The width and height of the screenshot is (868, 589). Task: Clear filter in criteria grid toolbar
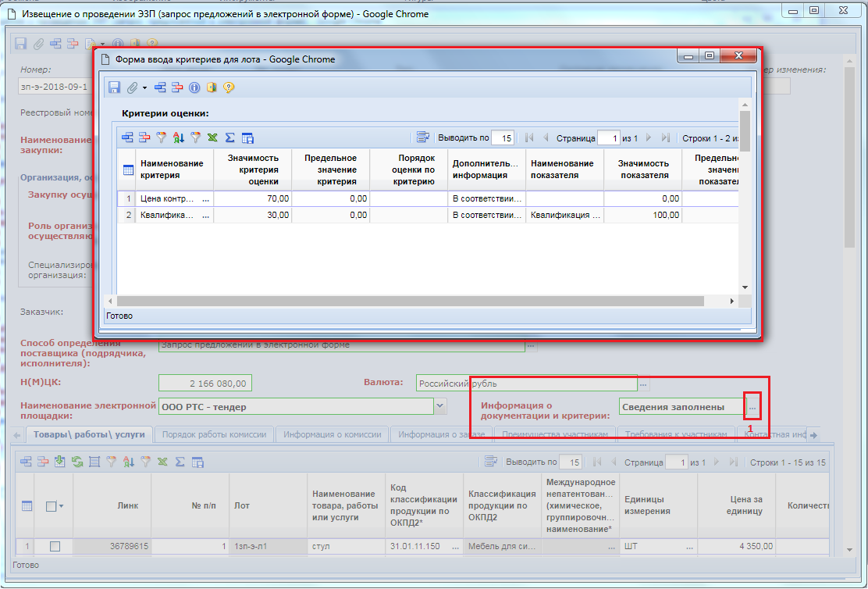point(195,138)
